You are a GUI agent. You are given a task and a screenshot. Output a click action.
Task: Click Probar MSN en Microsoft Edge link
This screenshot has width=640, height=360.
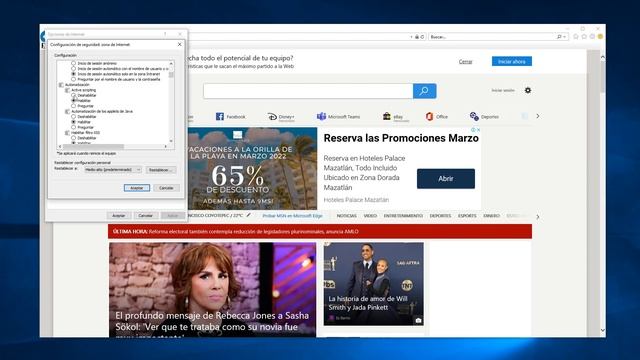(x=292, y=216)
